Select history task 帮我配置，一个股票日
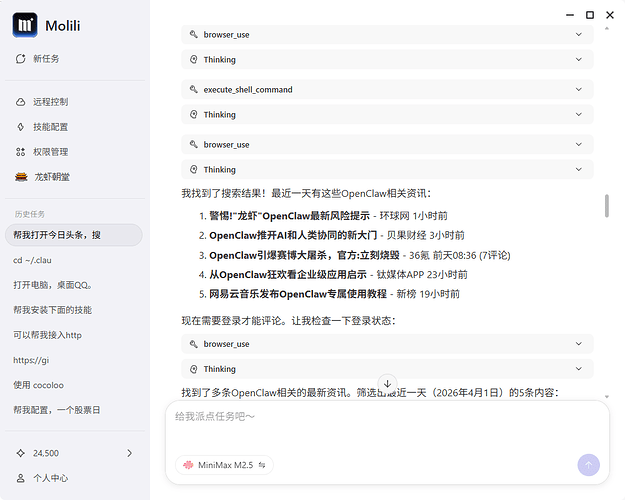The width and height of the screenshot is (625, 500). [74, 410]
